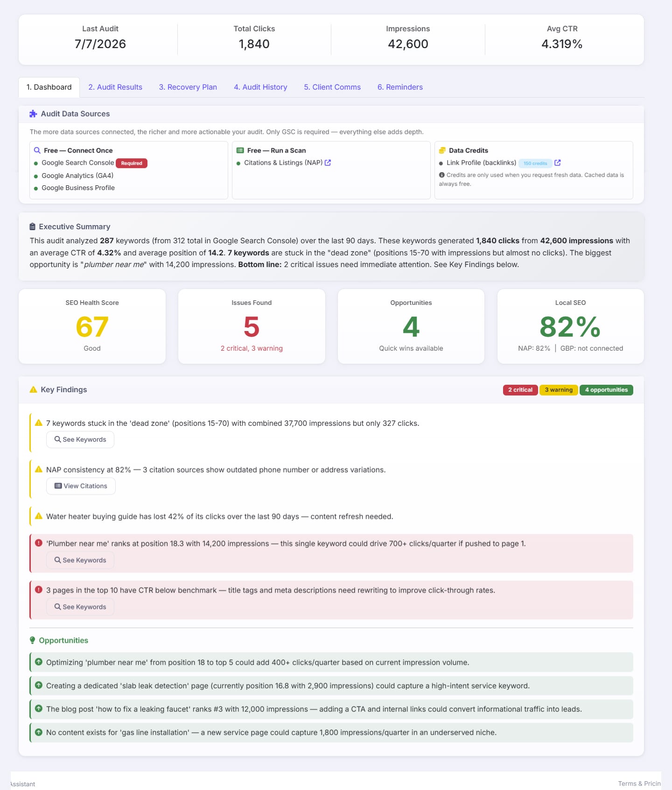This screenshot has height=790, width=672.
Task: Click the Issues Found value 5
Action: point(252,327)
